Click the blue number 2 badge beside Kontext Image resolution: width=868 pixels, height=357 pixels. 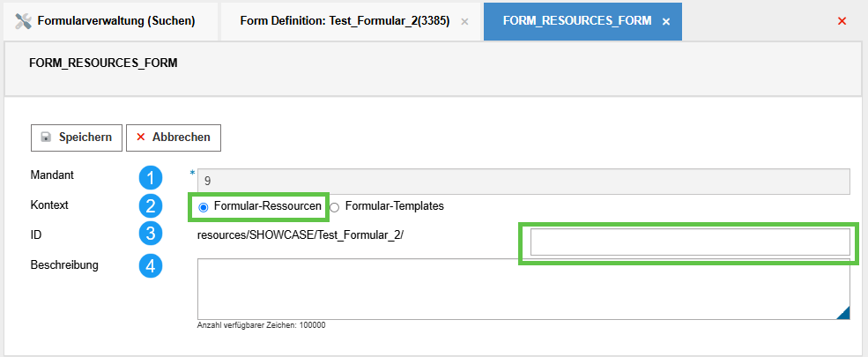[x=151, y=206]
